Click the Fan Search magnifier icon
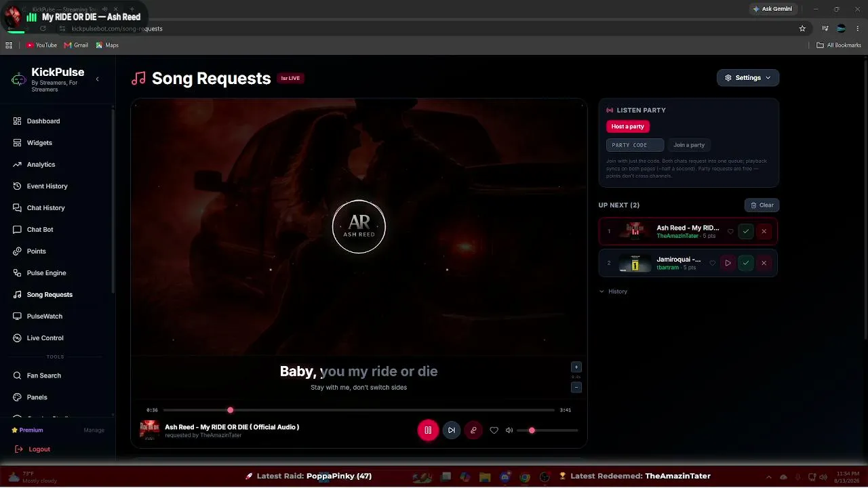This screenshot has width=868, height=488. (18, 375)
